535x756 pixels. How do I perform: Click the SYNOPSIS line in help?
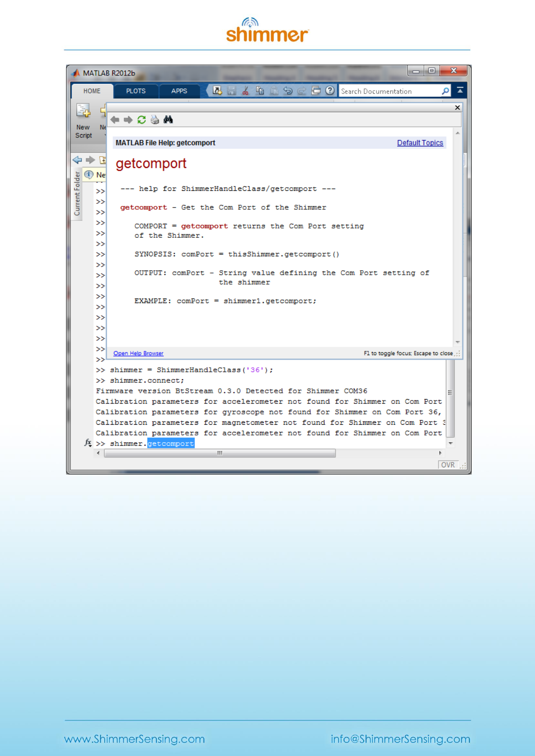point(237,254)
